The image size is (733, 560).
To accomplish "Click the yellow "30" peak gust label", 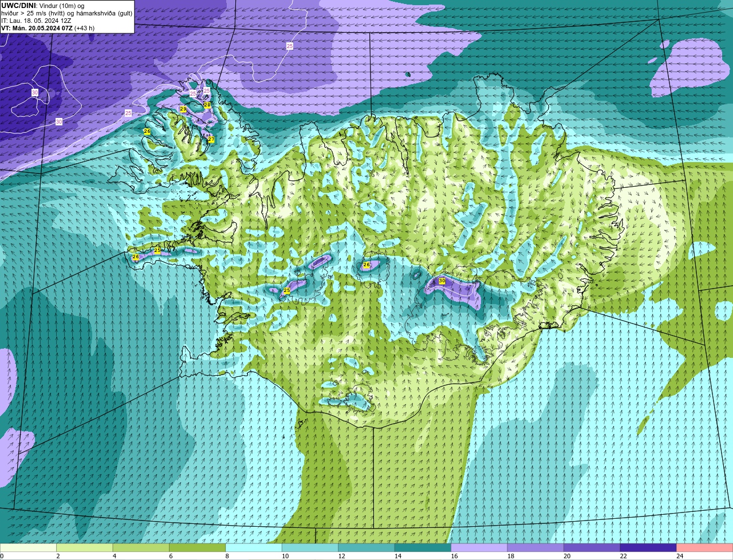I will point(442,281).
